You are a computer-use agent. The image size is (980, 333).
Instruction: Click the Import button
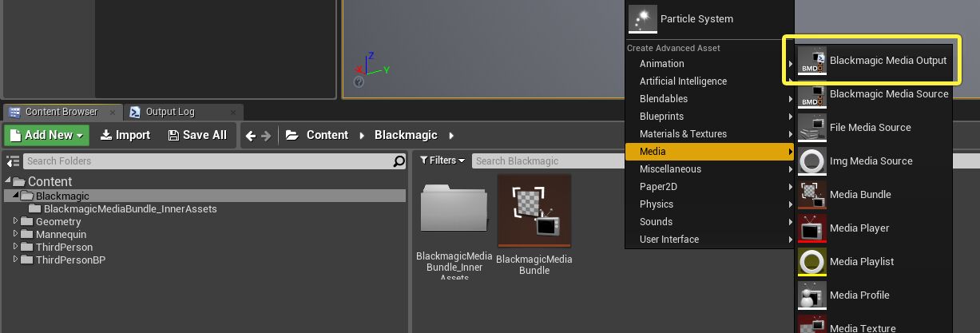pyautogui.click(x=125, y=135)
